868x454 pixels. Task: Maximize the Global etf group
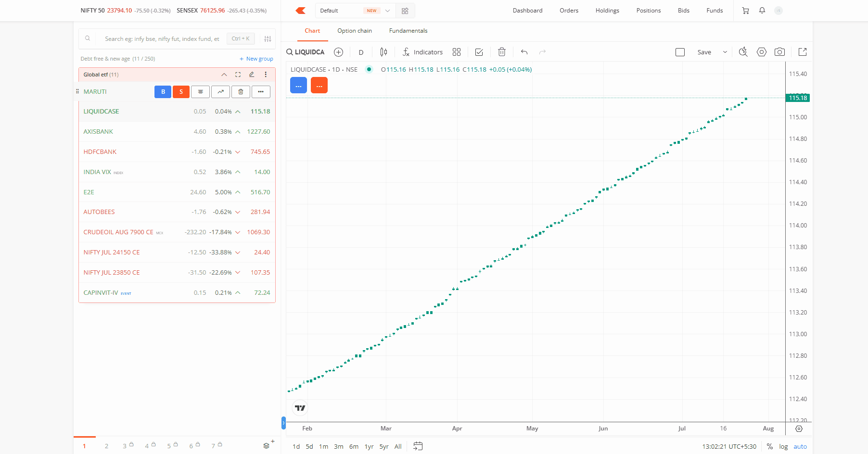pos(238,75)
